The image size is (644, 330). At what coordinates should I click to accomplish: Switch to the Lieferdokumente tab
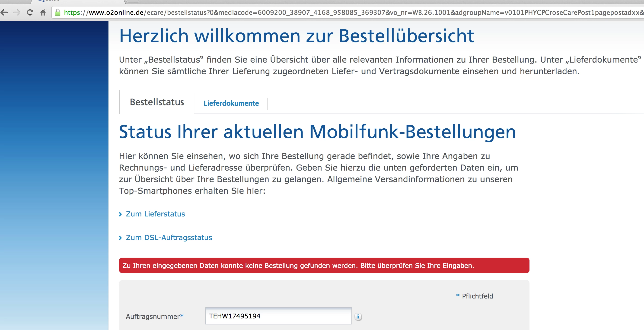(x=231, y=103)
